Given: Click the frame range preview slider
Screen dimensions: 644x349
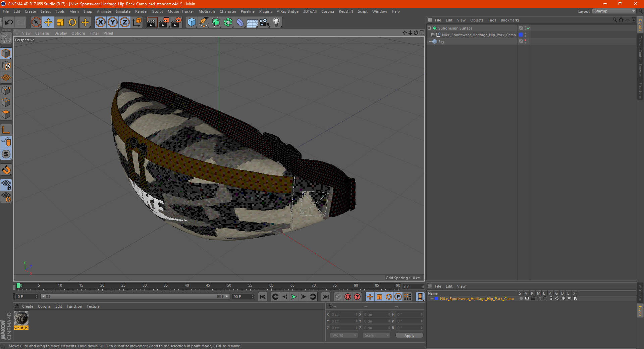Looking at the screenshot, I should pos(135,297).
